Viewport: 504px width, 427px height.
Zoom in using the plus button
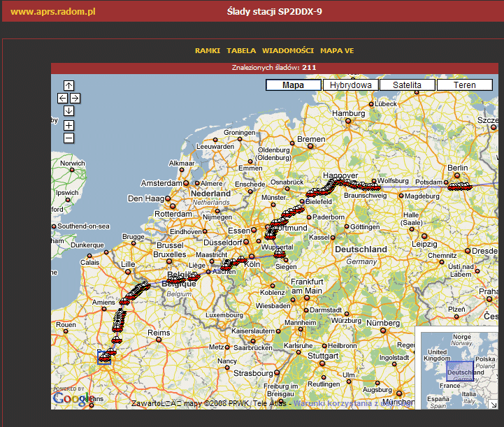pos(69,125)
